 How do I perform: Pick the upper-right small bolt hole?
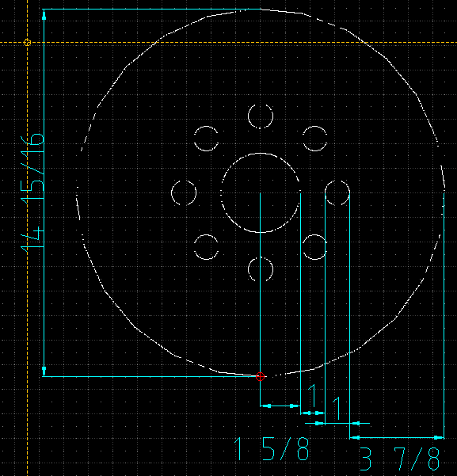click(315, 139)
